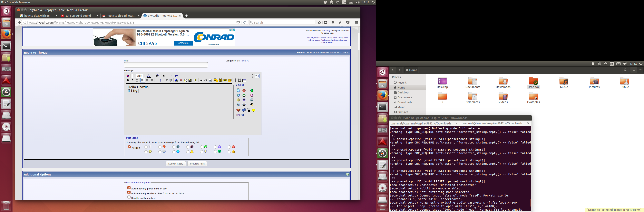Reload the page in Firefox
The image size is (644, 212).
245,23
